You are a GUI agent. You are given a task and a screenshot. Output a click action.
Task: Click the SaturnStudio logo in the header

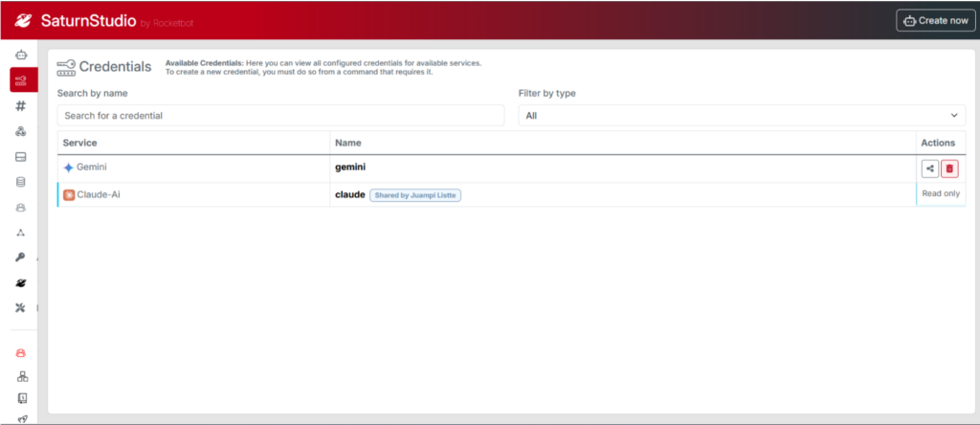[x=72, y=20]
